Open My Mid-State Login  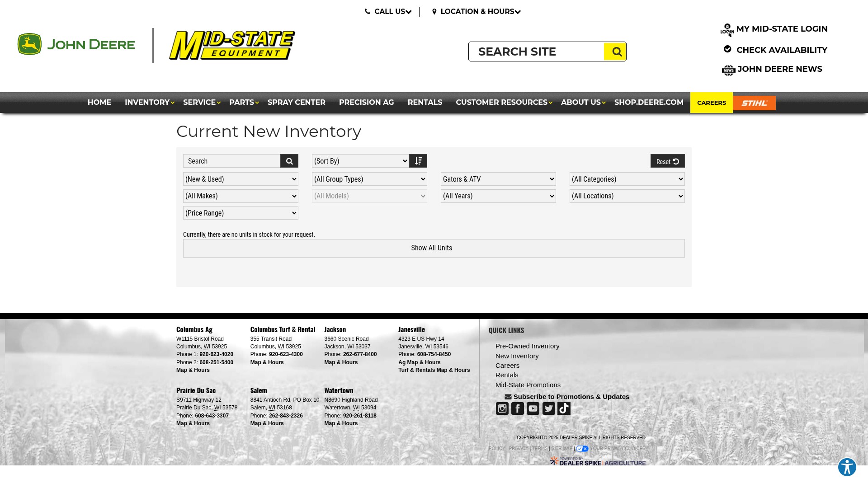pos(774,29)
